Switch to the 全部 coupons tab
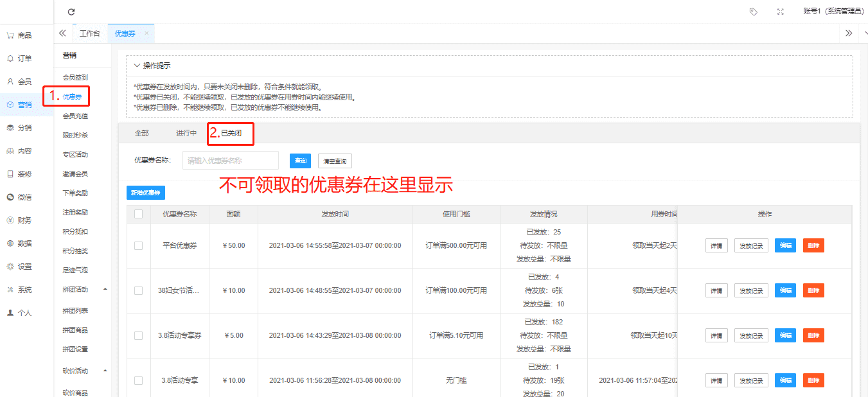868x397 pixels. coord(141,133)
